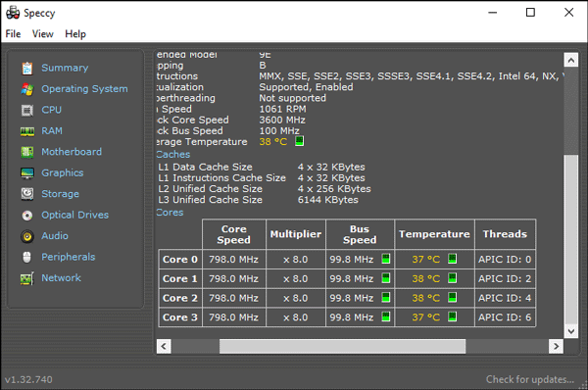Click the Core 3 row label

click(x=180, y=317)
